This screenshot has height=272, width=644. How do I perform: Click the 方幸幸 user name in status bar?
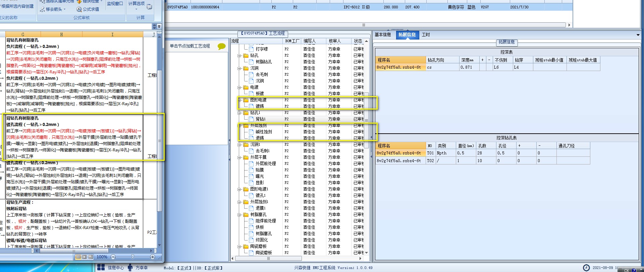142,268
